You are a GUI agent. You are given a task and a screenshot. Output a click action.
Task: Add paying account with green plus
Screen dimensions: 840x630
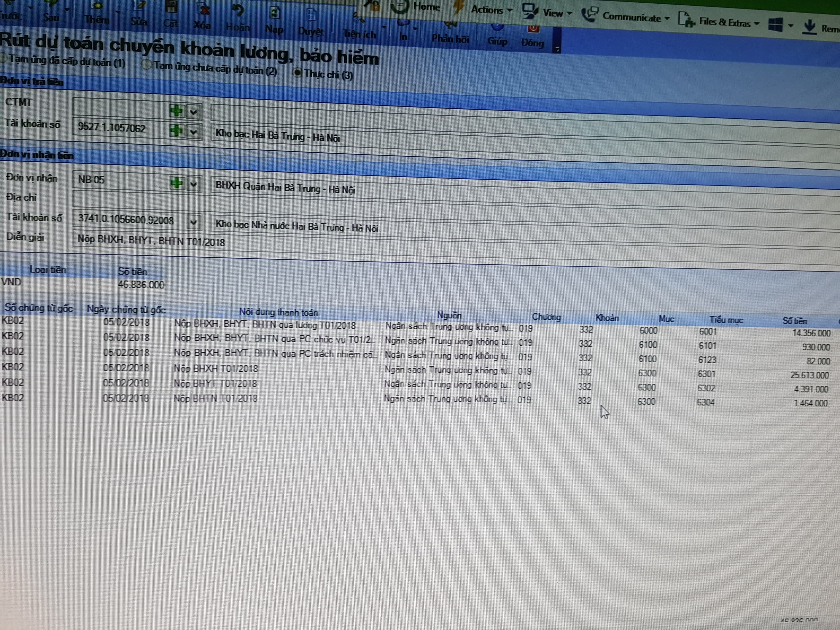[x=176, y=131]
